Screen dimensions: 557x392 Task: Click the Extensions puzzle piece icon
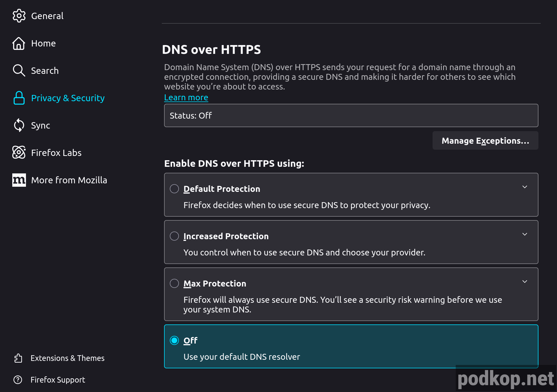(x=18, y=358)
